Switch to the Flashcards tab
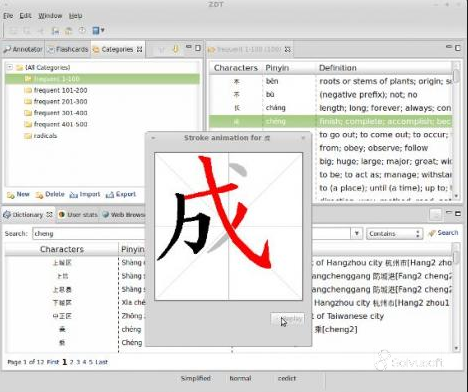The width and height of the screenshot is (468, 392). (x=68, y=49)
